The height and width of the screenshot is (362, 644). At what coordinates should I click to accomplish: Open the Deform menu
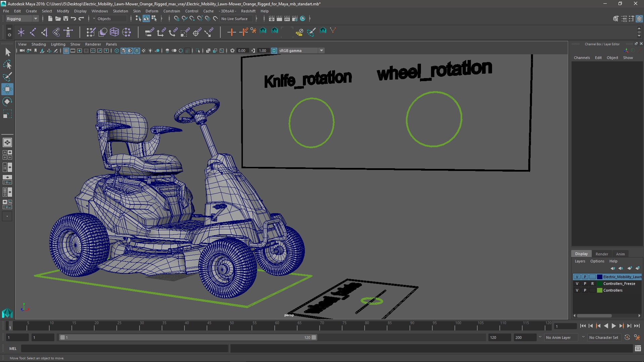click(152, 11)
